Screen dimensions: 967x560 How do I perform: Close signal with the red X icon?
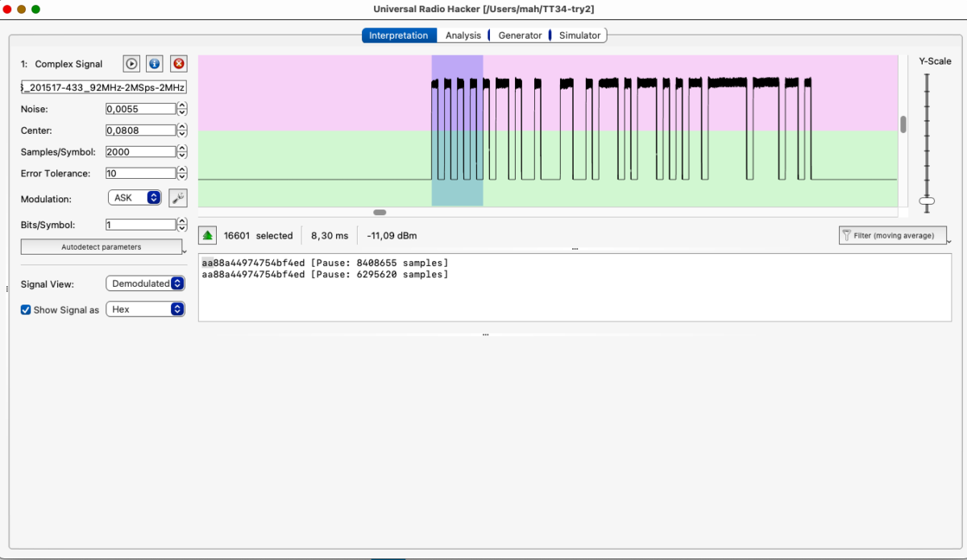pos(178,64)
